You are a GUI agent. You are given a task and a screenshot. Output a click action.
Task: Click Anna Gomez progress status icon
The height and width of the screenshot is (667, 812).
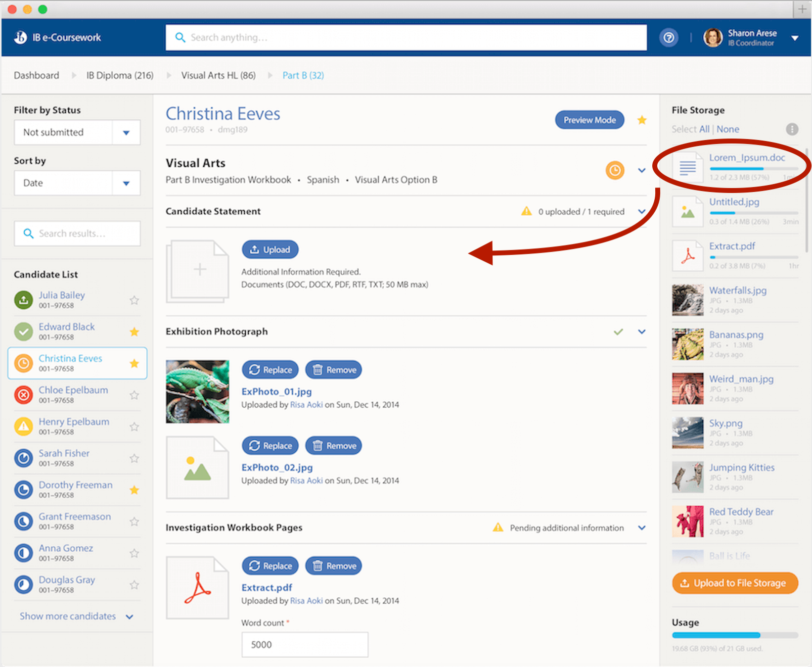[23, 553]
